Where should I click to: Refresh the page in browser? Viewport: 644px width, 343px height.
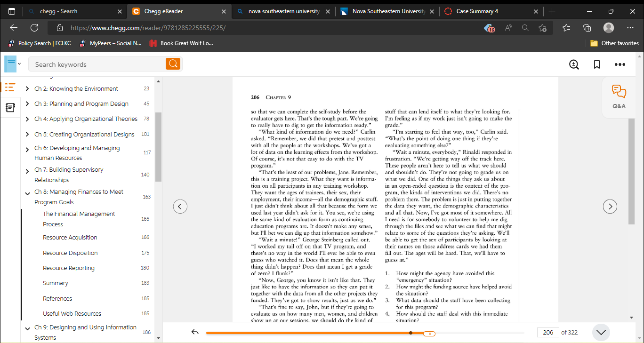point(34,28)
